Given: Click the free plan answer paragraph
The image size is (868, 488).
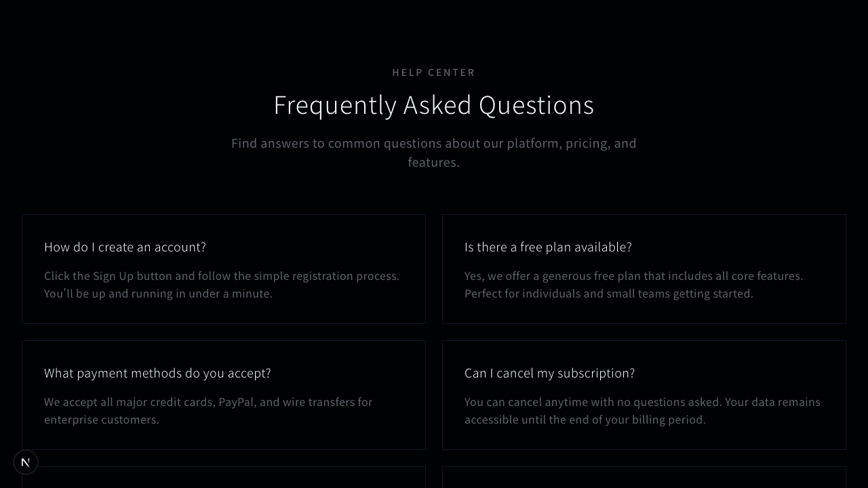Looking at the screenshot, I should pyautogui.click(x=633, y=285).
